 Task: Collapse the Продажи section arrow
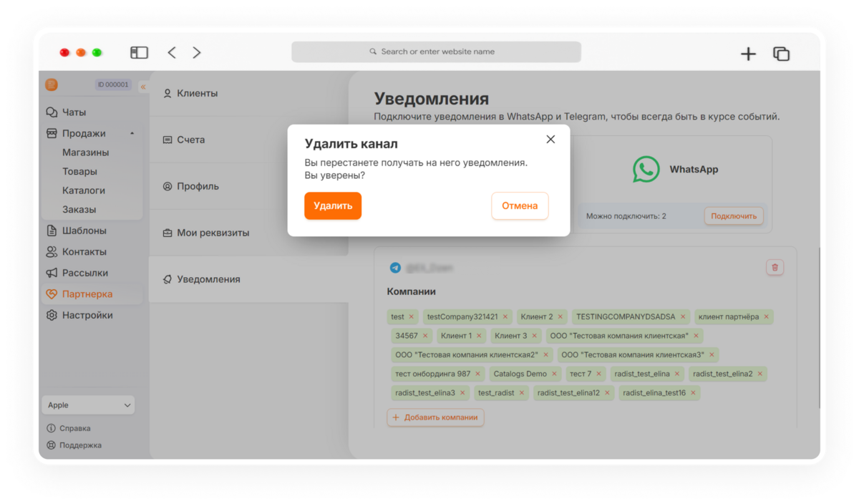tap(132, 134)
